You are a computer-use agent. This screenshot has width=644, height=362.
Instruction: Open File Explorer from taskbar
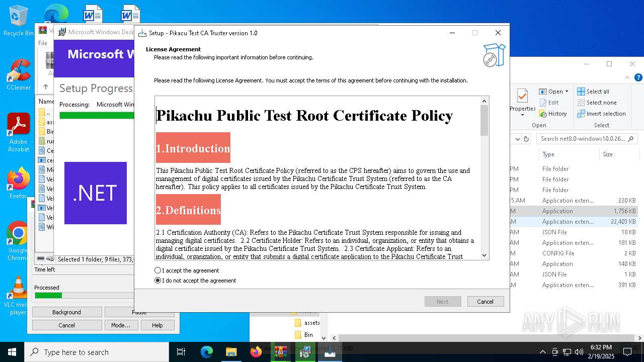pos(231,352)
